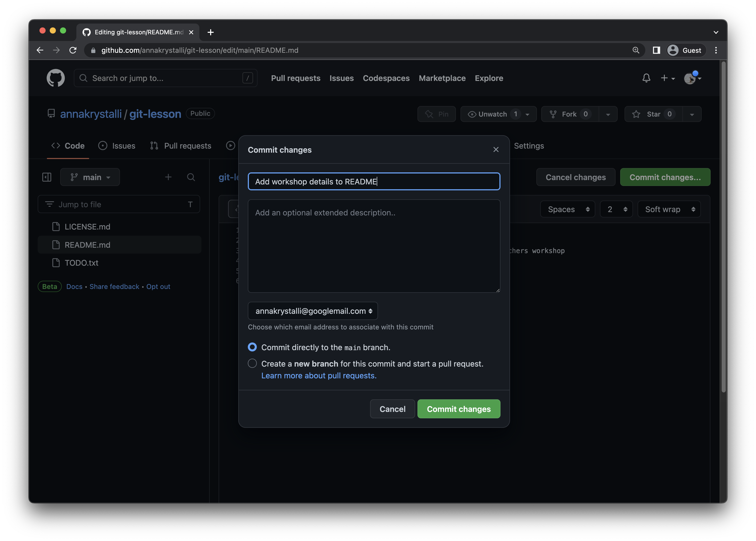Click the Search or jump to field
The image size is (756, 541).
[x=165, y=78]
